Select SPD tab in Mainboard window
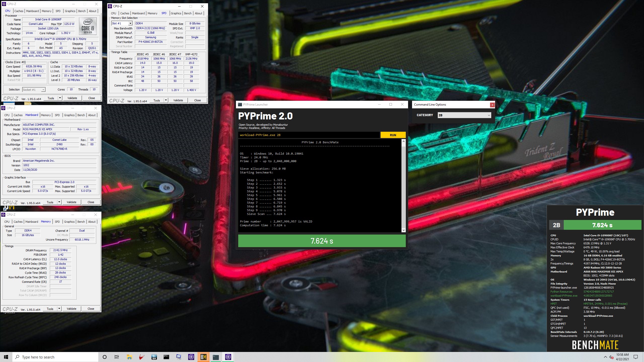644x362 pixels. point(57,115)
